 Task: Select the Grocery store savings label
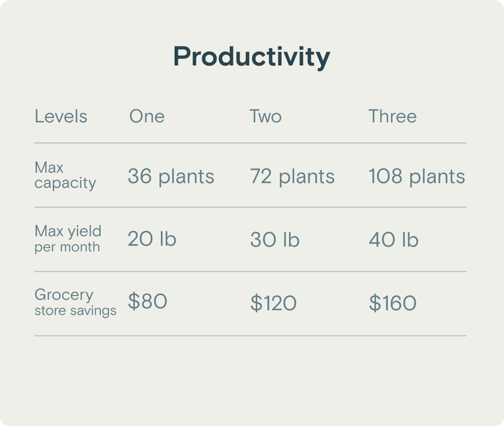[75, 302]
